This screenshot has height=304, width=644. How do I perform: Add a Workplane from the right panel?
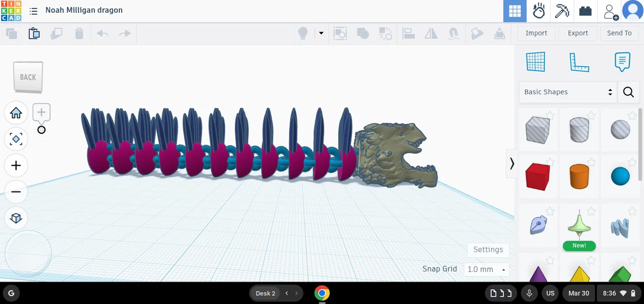(x=536, y=62)
